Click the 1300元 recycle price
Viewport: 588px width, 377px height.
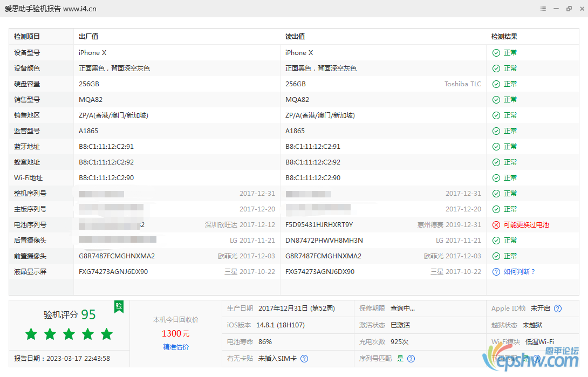(x=176, y=333)
